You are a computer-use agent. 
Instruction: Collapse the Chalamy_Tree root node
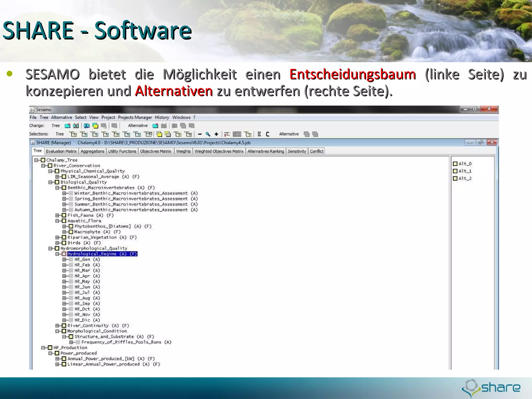pyautogui.click(x=36, y=160)
